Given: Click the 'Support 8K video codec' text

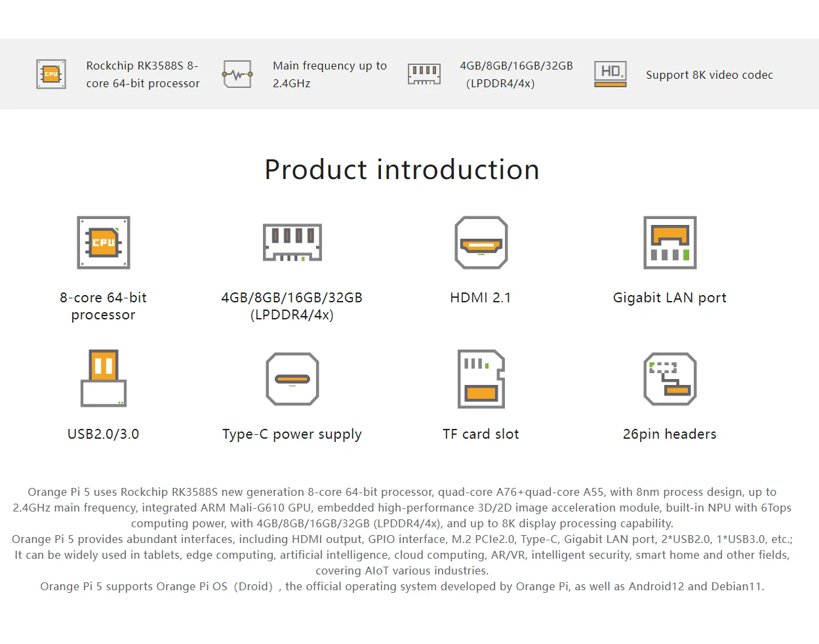Looking at the screenshot, I should click(x=709, y=75).
